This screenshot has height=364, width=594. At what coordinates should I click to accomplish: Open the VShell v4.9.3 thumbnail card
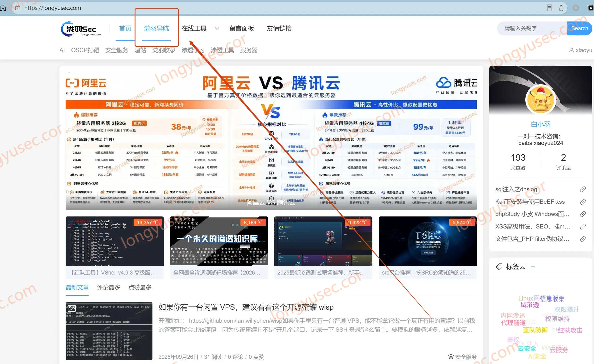(x=114, y=241)
